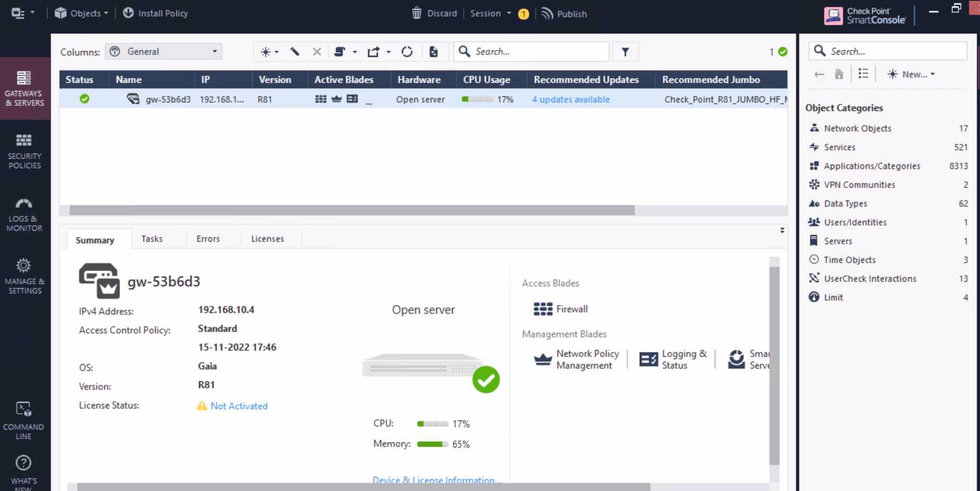Screen dimensions: 980x491
Task: Go to Security Policies view
Action: (25, 152)
